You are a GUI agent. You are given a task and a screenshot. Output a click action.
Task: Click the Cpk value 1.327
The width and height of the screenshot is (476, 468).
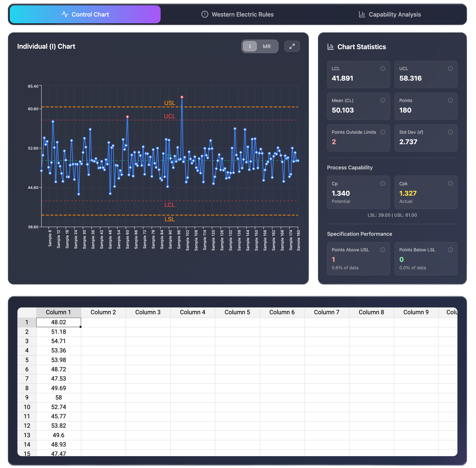(x=408, y=193)
